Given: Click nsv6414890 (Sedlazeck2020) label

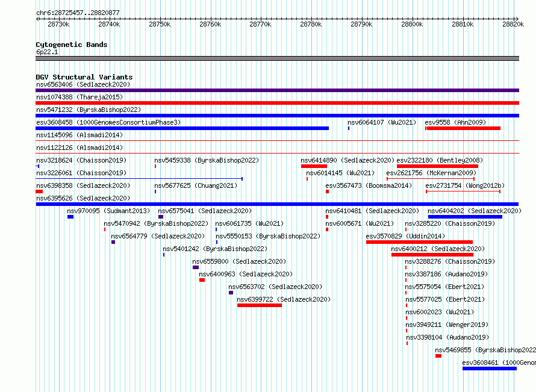Looking at the screenshot, I should 347,160.
